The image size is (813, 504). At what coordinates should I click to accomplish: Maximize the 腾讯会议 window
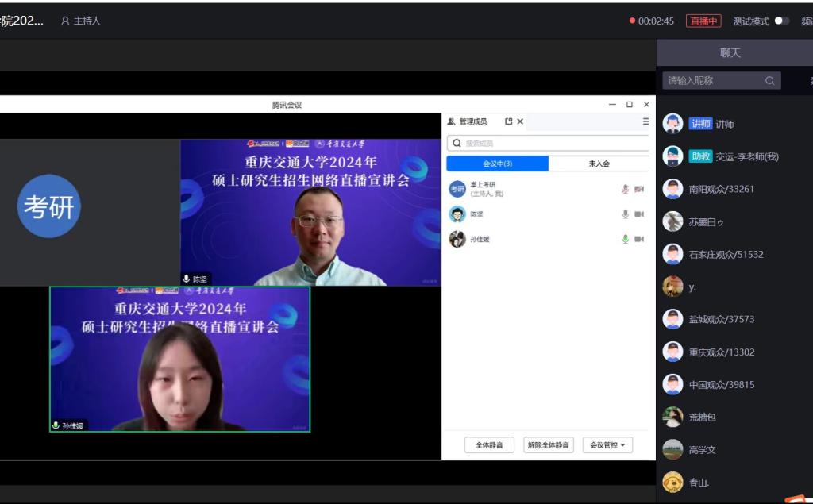[x=630, y=104]
